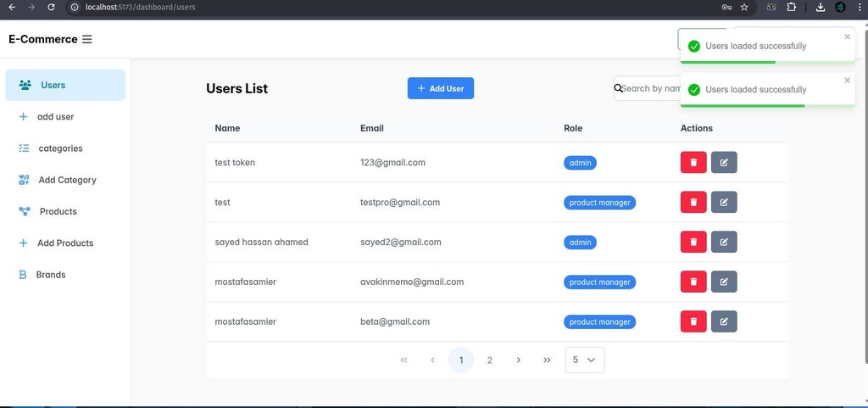Close the second success notification
This screenshot has width=868, height=408.
(847, 81)
